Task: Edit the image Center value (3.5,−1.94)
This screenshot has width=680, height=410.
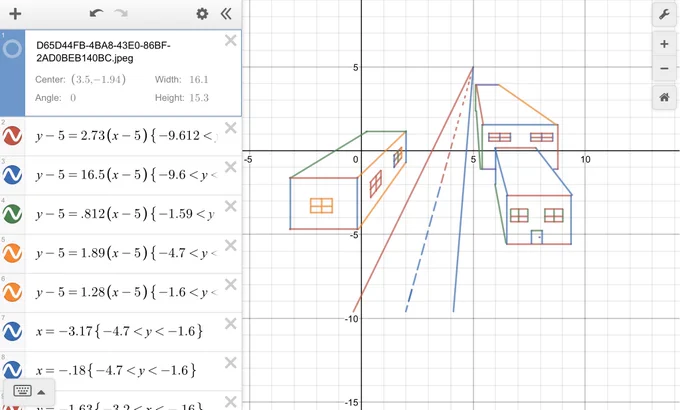Action: click(98, 79)
